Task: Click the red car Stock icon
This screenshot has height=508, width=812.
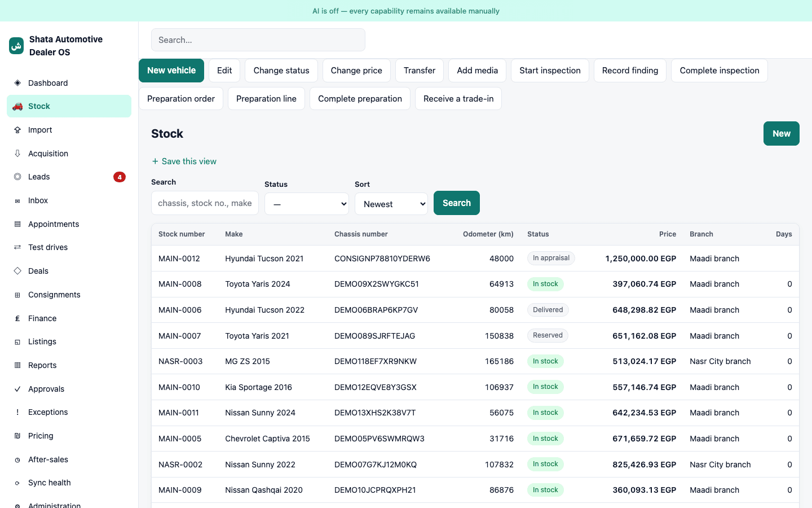Action: pyautogui.click(x=17, y=106)
